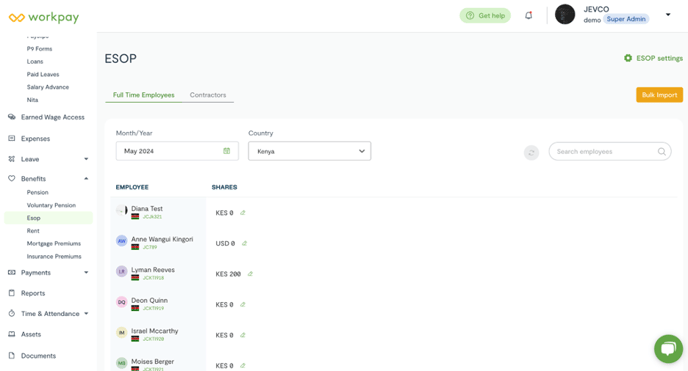Screen dimensions: 688x371
Task: Click the JEVCO profile avatar
Action: 565,14
